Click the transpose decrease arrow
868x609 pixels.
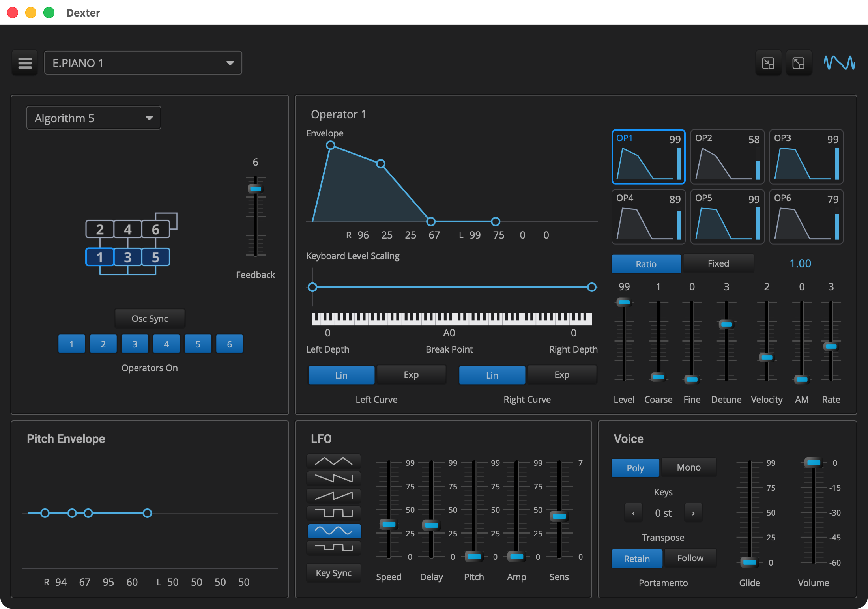pyautogui.click(x=634, y=513)
